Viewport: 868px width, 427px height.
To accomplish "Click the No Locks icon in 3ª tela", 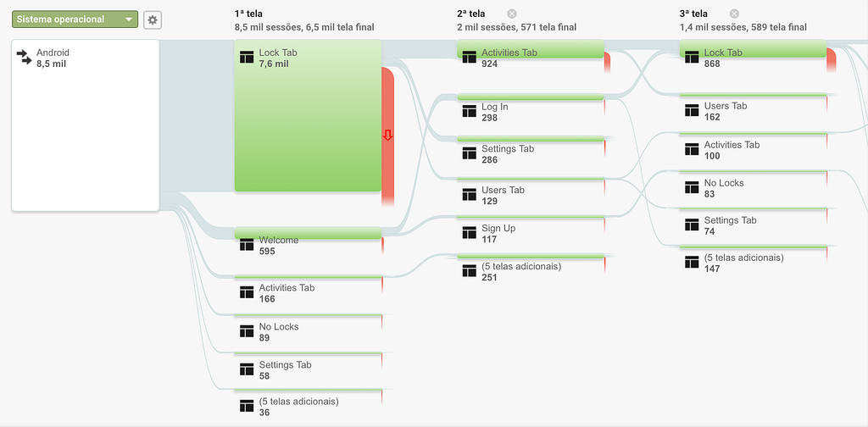I will point(692,187).
